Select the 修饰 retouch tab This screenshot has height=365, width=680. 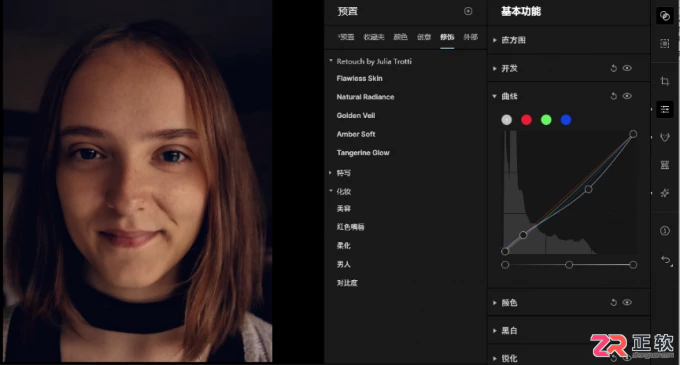pyautogui.click(x=447, y=37)
